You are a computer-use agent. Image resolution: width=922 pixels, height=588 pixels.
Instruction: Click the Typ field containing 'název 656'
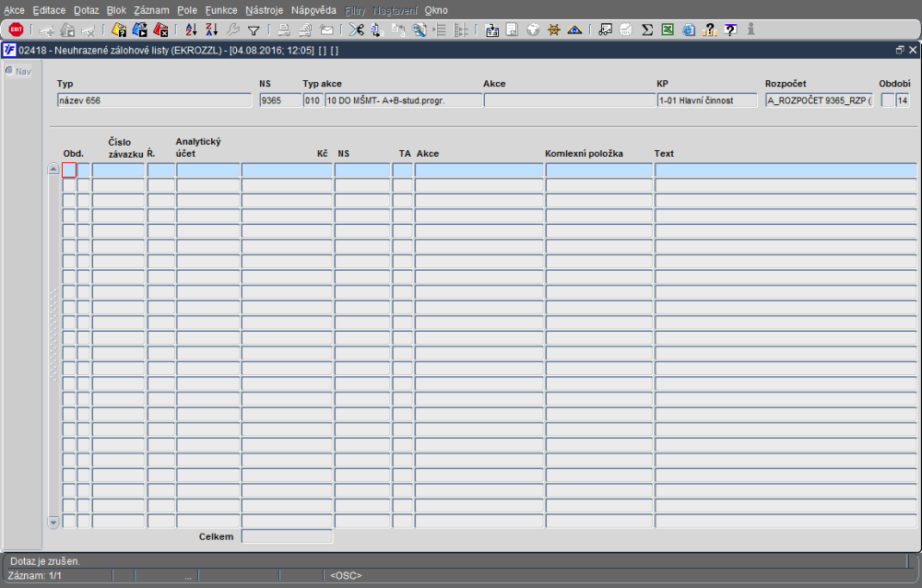[x=154, y=100]
